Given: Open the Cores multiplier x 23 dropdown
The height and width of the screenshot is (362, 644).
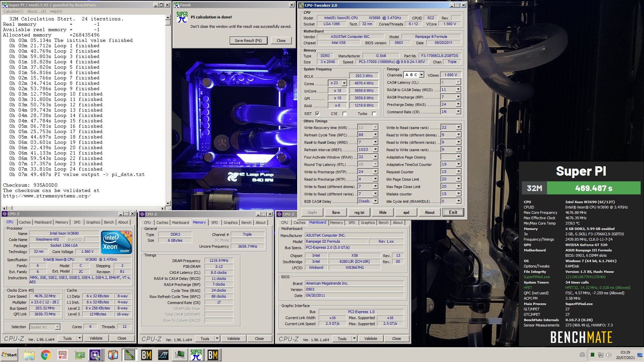Looking at the screenshot, I should point(344,83).
